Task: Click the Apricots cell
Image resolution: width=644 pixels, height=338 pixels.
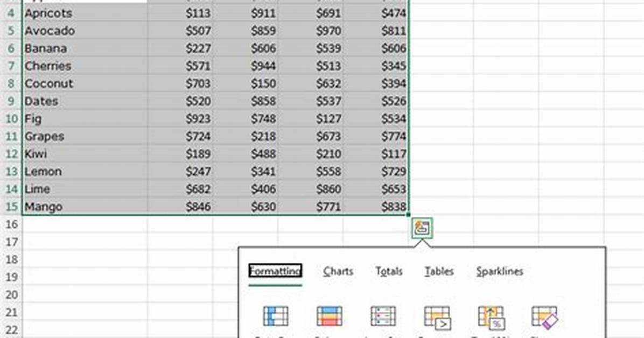Action: click(x=85, y=13)
